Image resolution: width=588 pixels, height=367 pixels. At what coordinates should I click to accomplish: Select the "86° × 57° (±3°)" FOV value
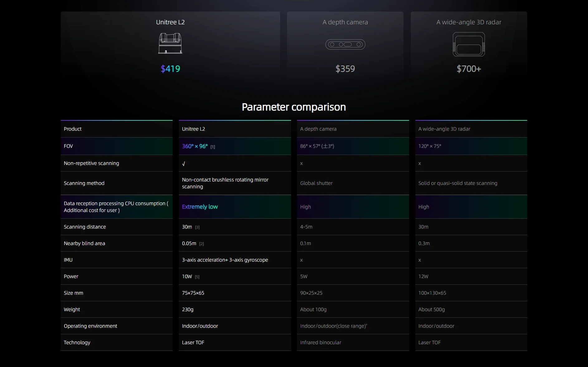point(317,146)
